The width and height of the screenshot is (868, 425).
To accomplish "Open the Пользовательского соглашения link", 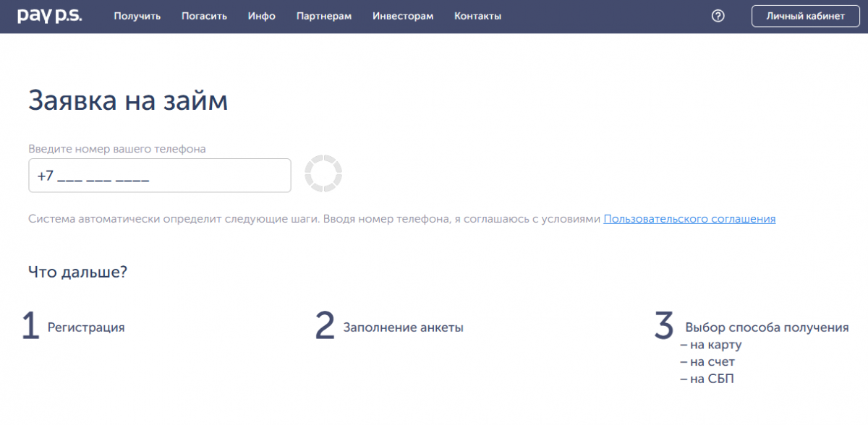I will point(689,219).
